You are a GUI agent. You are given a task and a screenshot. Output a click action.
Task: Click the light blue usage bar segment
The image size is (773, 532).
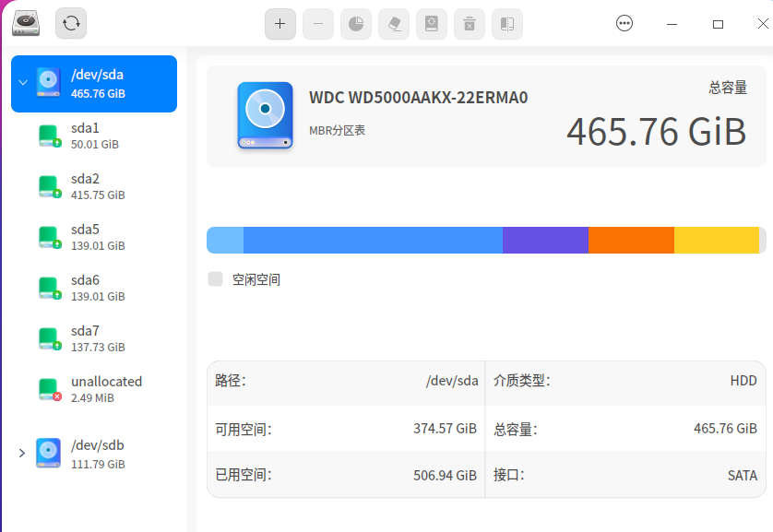[x=225, y=240]
